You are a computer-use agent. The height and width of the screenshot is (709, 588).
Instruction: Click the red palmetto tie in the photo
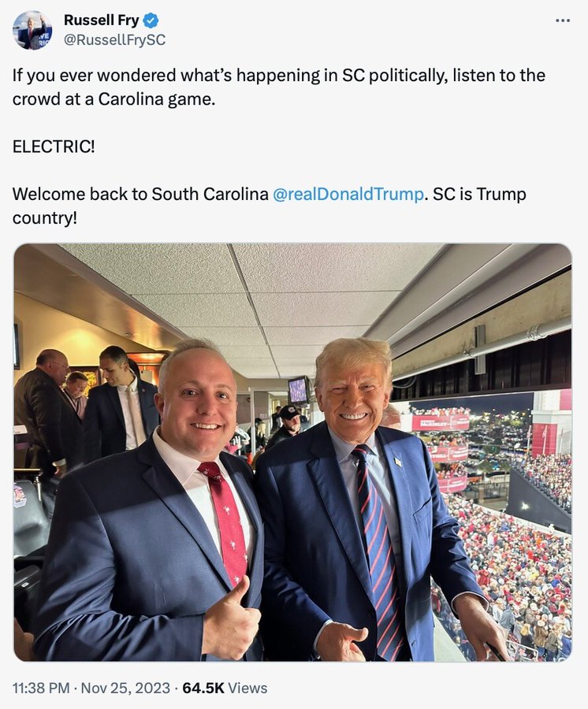(225, 521)
